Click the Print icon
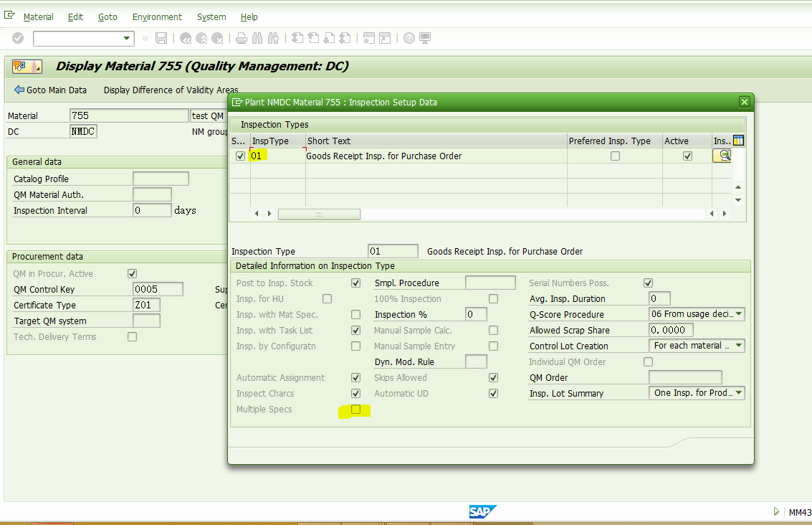 242,38
